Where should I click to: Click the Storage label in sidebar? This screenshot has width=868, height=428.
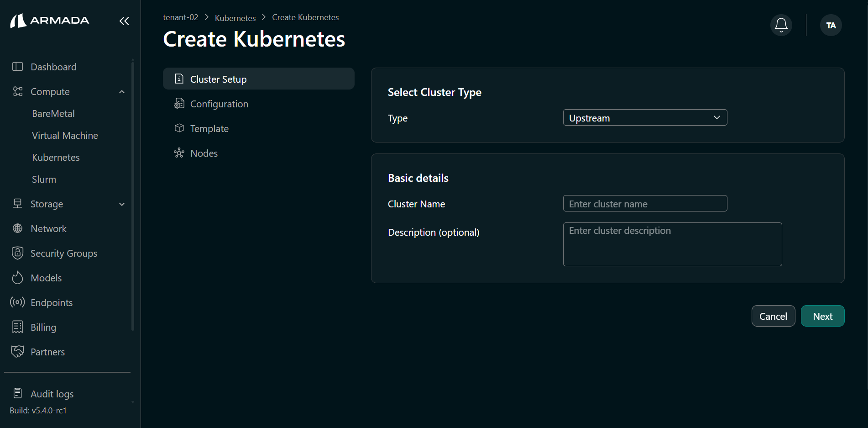click(47, 204)
